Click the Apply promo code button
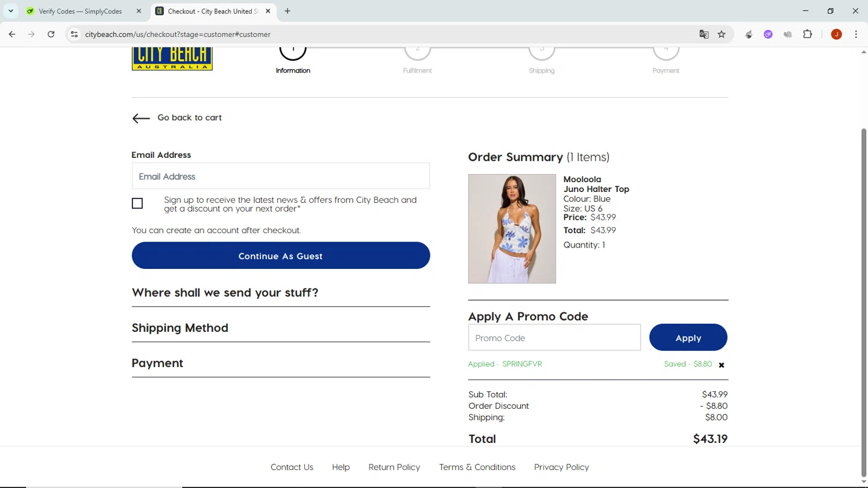 point(688,338)
